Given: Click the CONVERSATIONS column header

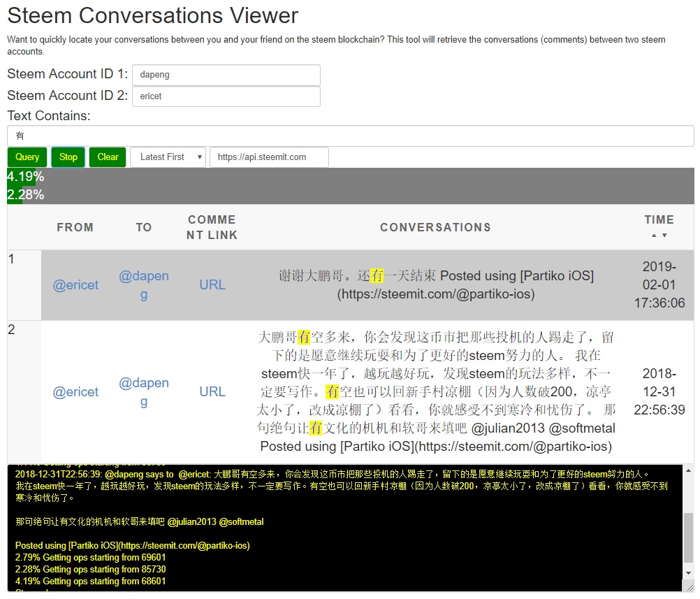Looking at the screenshot, I should [435, 227].
